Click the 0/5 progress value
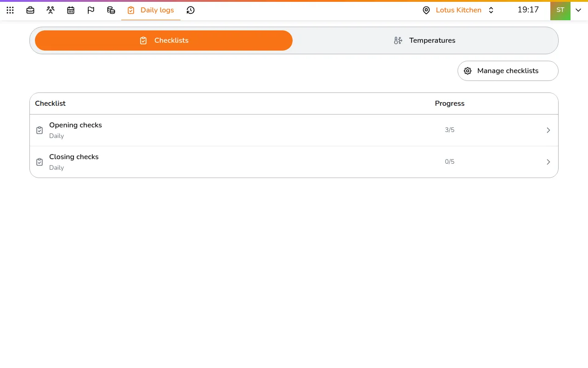This screenshot has height=368, width=588. (x=450, y=162)
